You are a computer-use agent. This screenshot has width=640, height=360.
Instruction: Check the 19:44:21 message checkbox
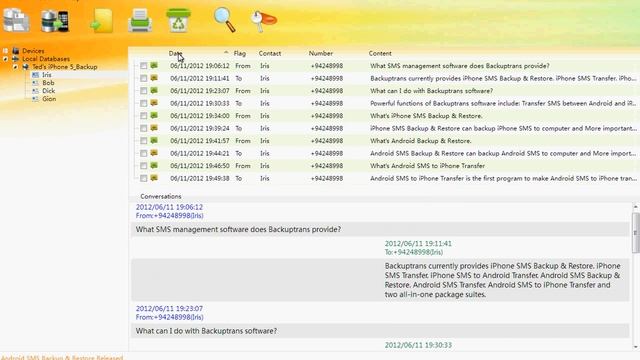(144, 153)
